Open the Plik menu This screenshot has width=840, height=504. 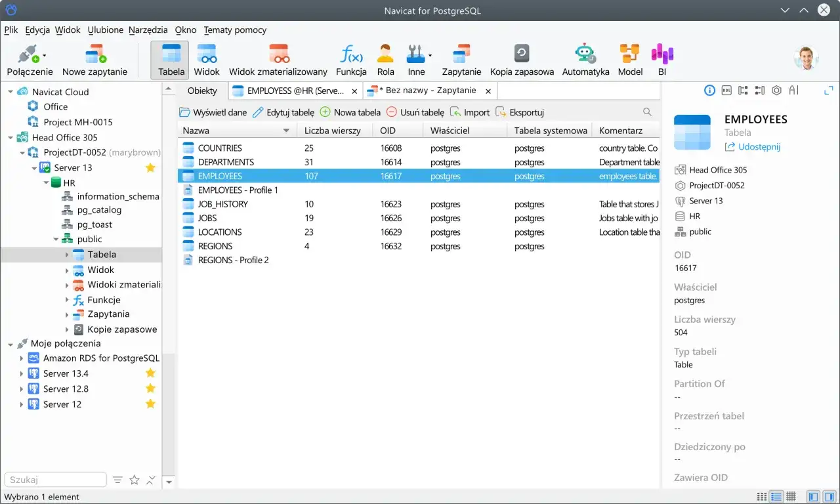(11, 30)
